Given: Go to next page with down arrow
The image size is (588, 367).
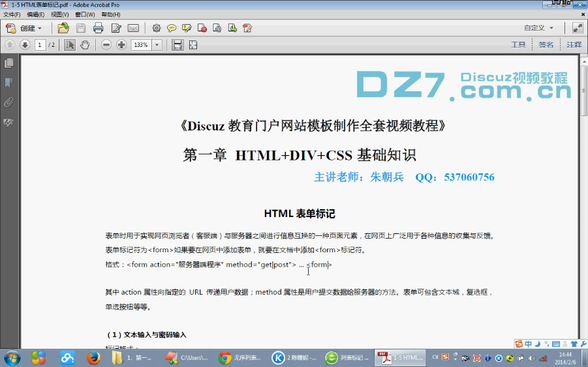Looking at the screenshot, I should 25,45.
